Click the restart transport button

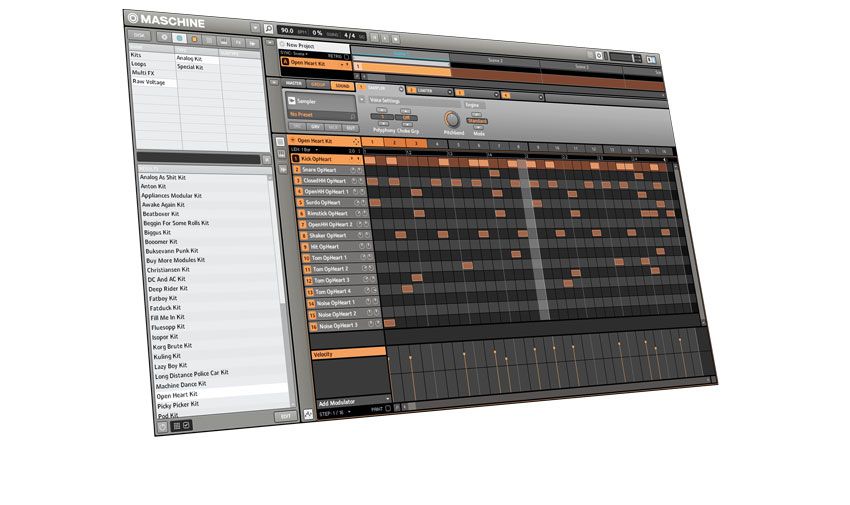point(375,37)
